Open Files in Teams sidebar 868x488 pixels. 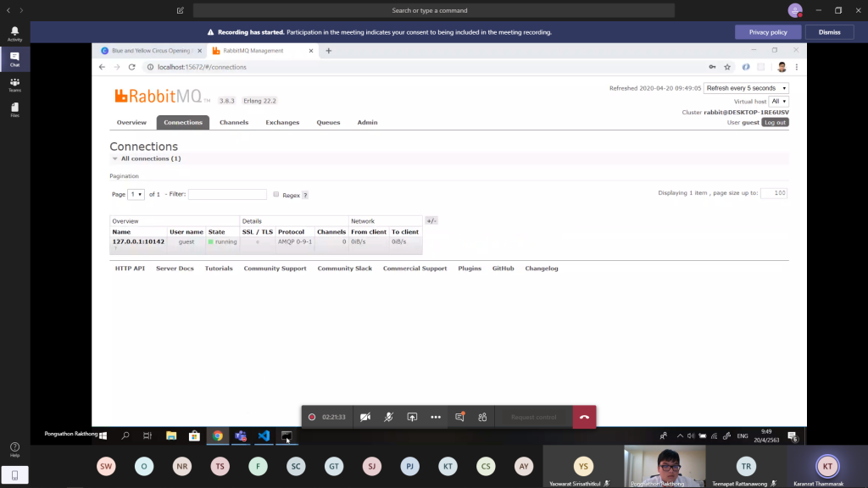(14, 110)
